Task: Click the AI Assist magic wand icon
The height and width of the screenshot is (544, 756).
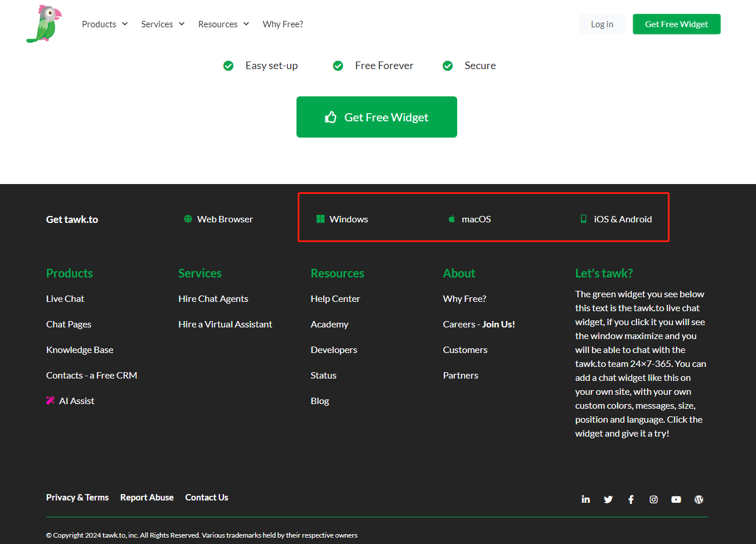Action: [50, 401]
